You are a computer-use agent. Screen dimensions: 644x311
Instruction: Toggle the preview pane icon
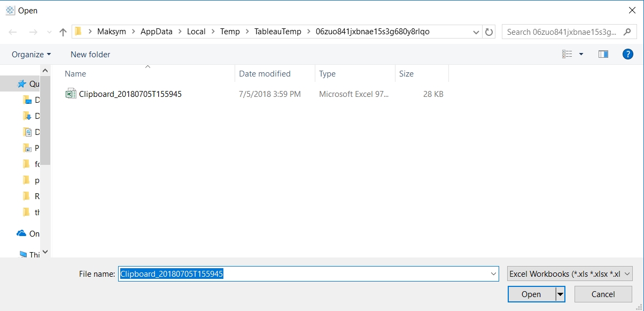pyautogui.click(x=603, y=54)
